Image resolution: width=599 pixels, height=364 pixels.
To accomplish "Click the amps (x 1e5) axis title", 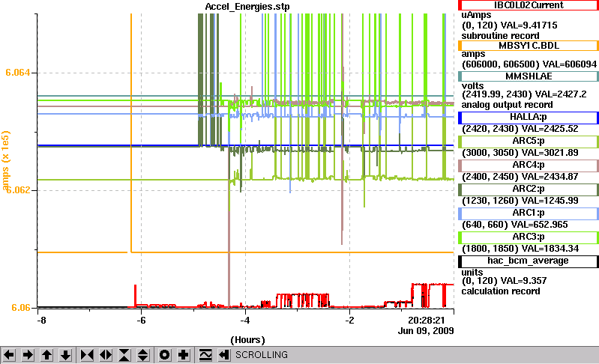I will [x=5, y=160].
